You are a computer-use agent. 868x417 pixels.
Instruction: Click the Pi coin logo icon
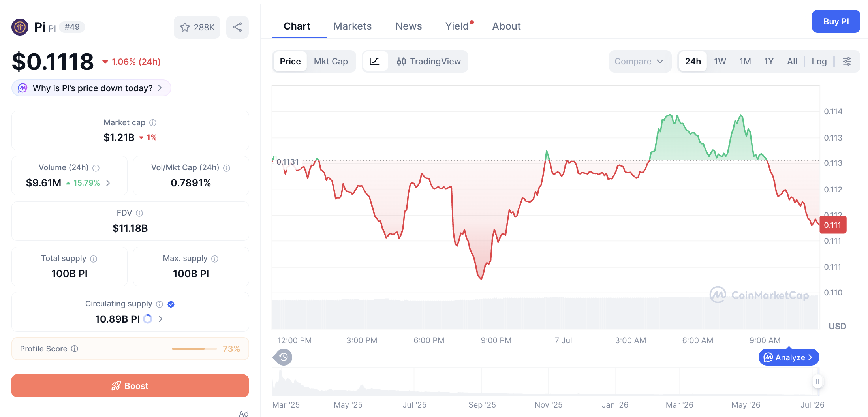(20, 27)
